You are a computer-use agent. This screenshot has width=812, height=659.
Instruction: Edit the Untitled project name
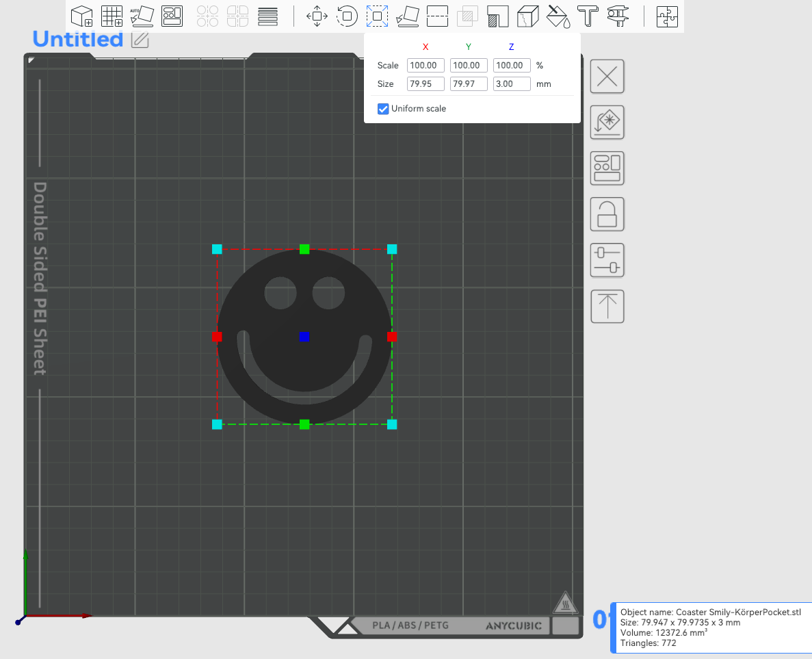[140, 40]
